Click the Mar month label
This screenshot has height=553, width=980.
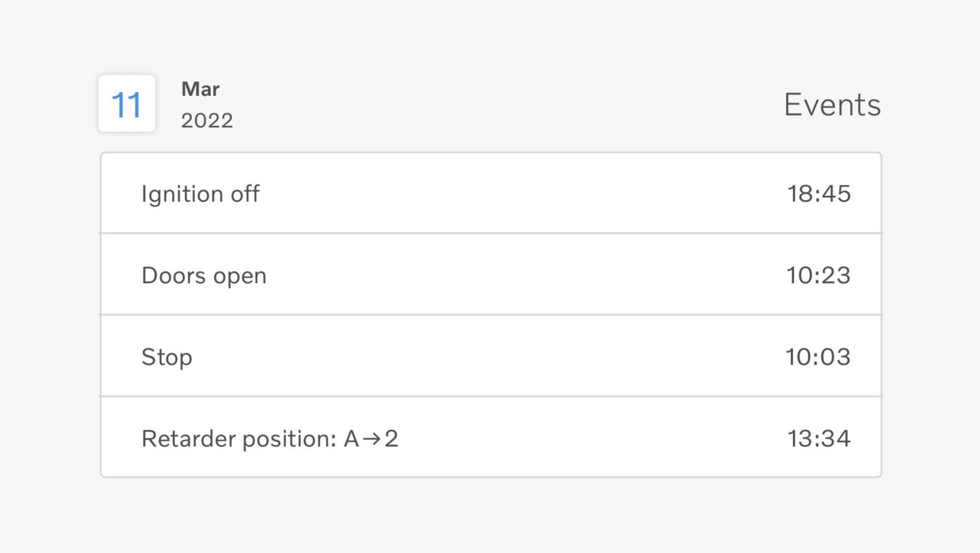200,89
